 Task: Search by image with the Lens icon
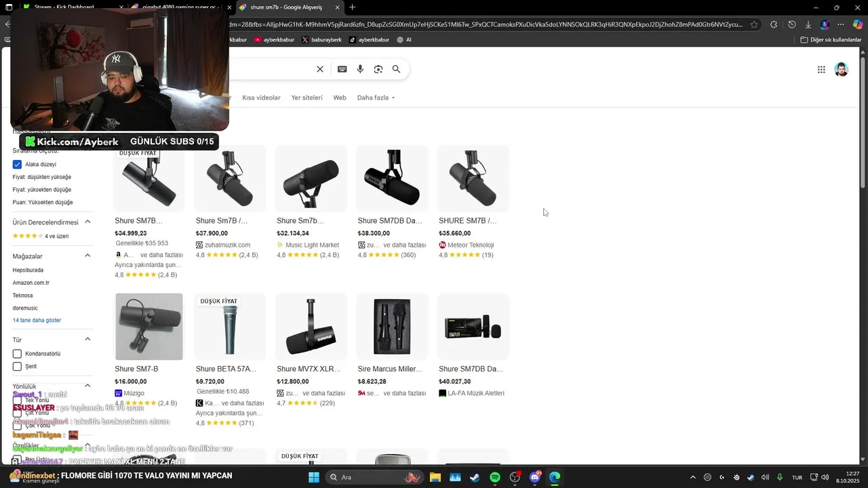378,69
